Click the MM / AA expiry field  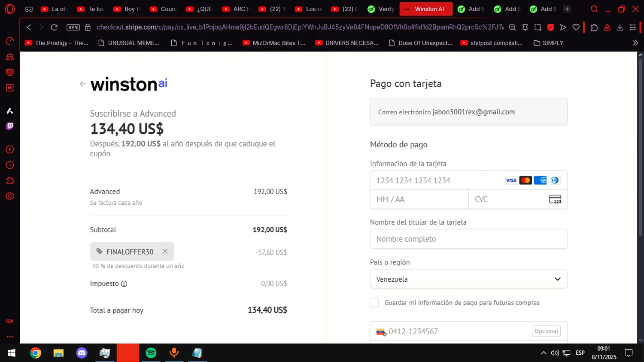(x=419, y=199)
